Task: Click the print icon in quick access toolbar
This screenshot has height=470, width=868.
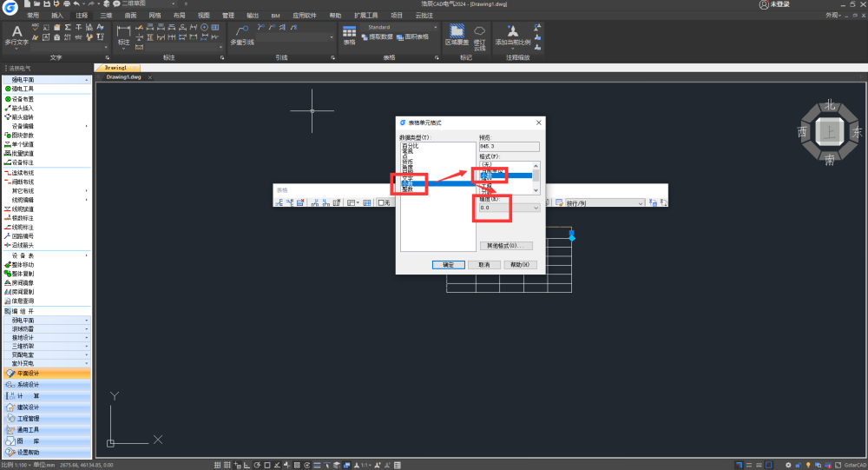Action: tap(67, 3)
